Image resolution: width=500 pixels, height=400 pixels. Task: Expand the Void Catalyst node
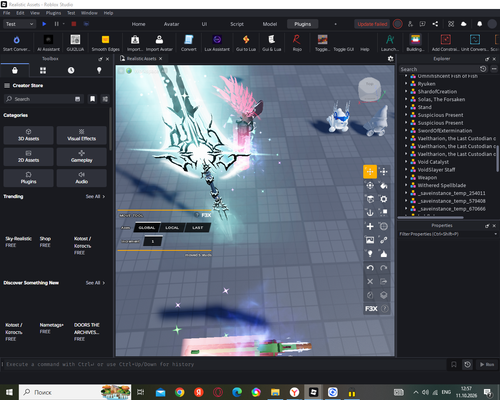[x=406, y=162]
